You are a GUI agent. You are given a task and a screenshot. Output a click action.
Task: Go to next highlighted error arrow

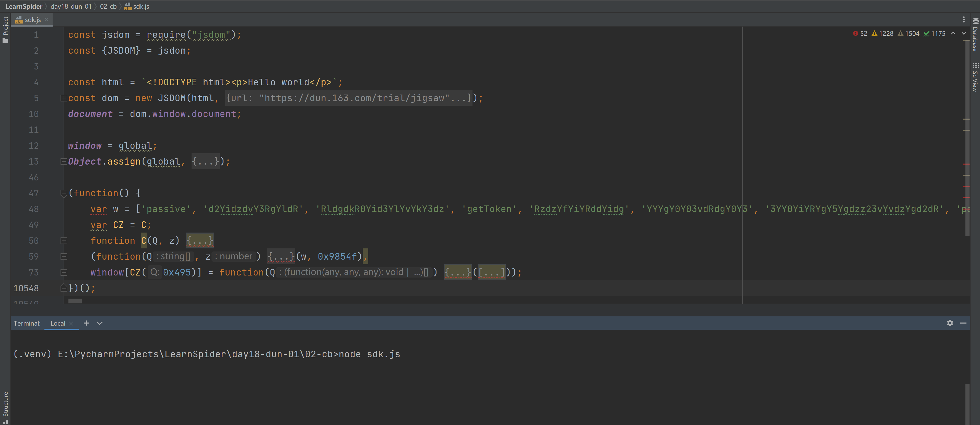(x=964, y=33)
